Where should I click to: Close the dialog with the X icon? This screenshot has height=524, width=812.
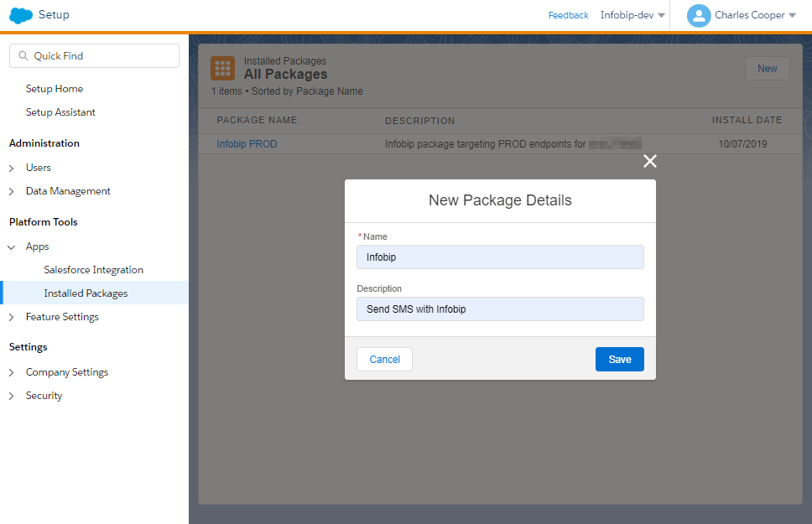tap(649, 161)
